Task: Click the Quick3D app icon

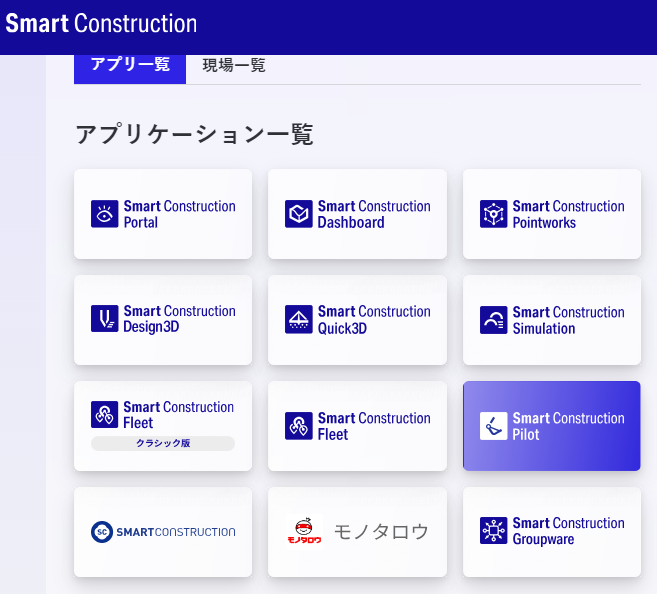Action: [x=299, y=319]
